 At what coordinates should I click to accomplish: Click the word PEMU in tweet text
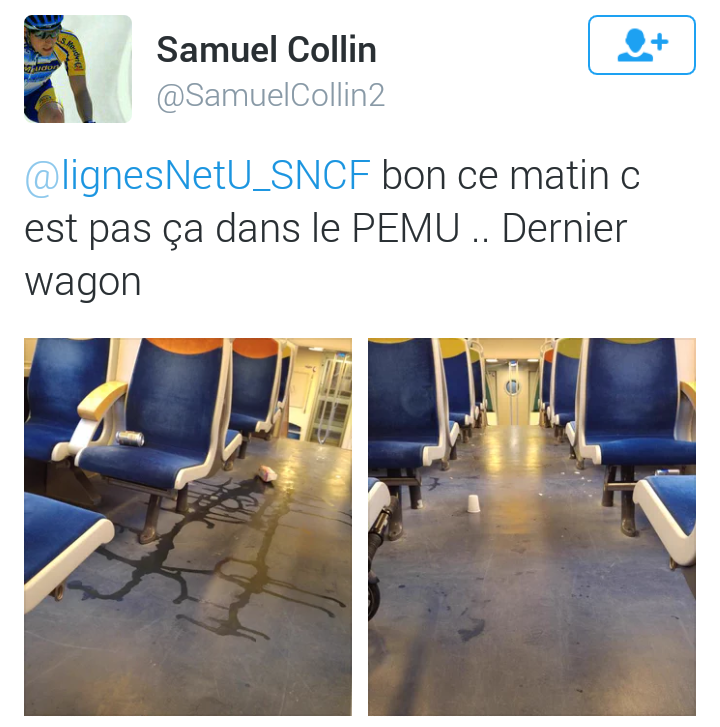(x=406, y=228)
